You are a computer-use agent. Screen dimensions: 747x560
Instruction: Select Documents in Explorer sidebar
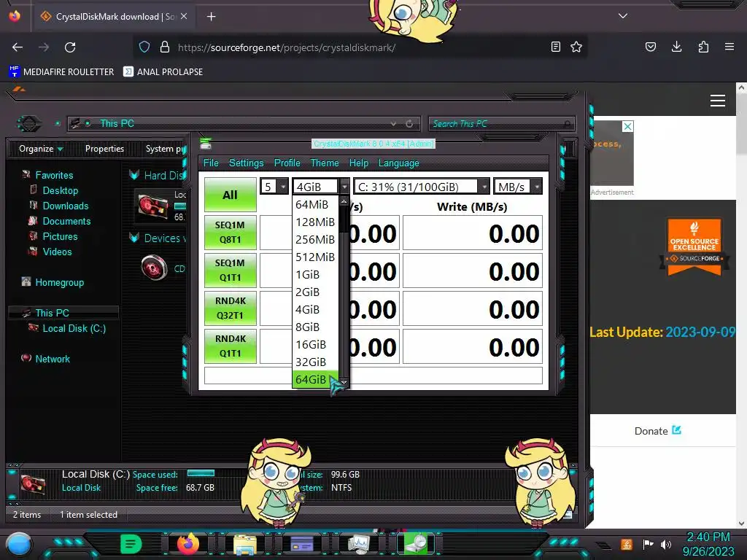pos(66,221)
